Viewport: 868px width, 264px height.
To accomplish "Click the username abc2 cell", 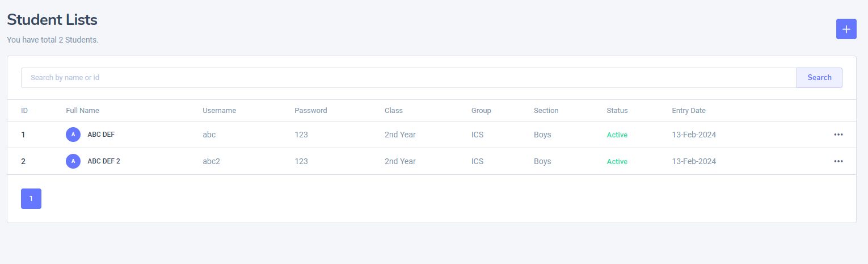I will (x=211, y=161).
